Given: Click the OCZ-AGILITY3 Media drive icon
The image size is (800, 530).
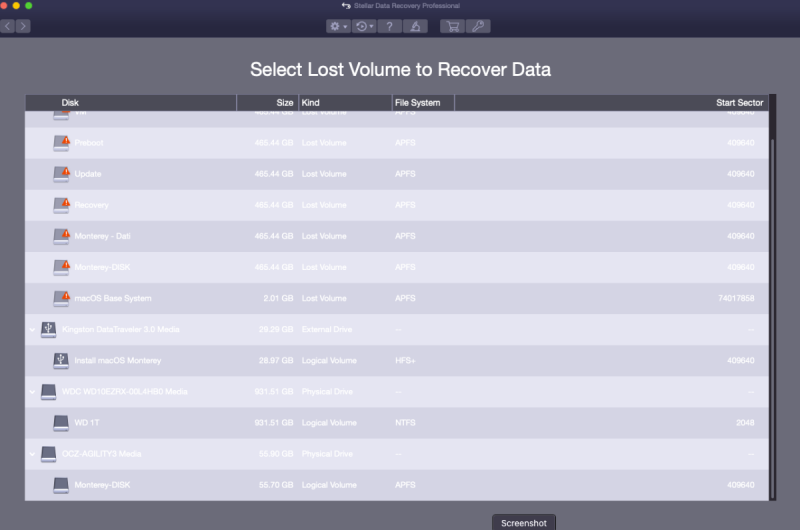Looking at the screenshot, I should (48, 453).
